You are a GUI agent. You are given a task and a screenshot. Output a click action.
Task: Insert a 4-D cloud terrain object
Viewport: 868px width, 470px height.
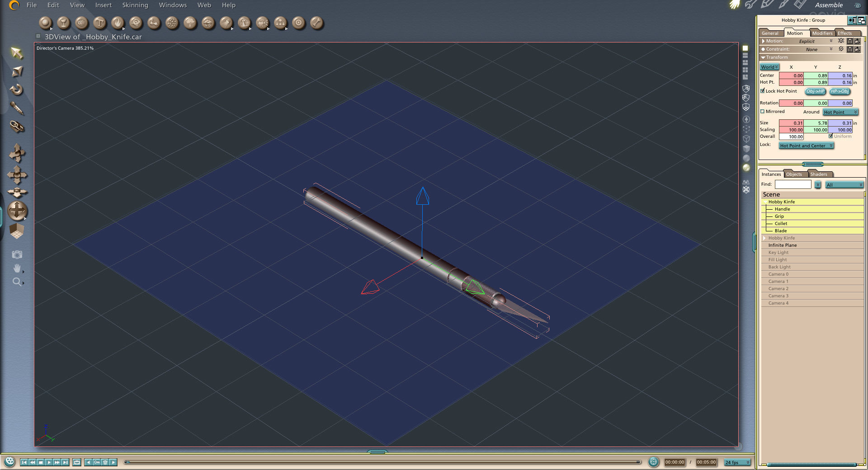pyautogui.click(x=208, y=23)
